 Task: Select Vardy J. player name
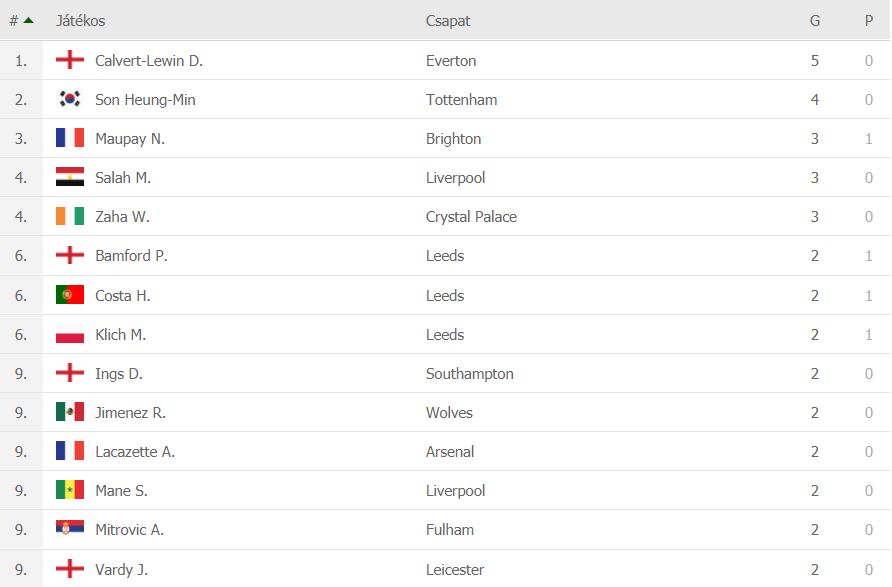[121, 569]
